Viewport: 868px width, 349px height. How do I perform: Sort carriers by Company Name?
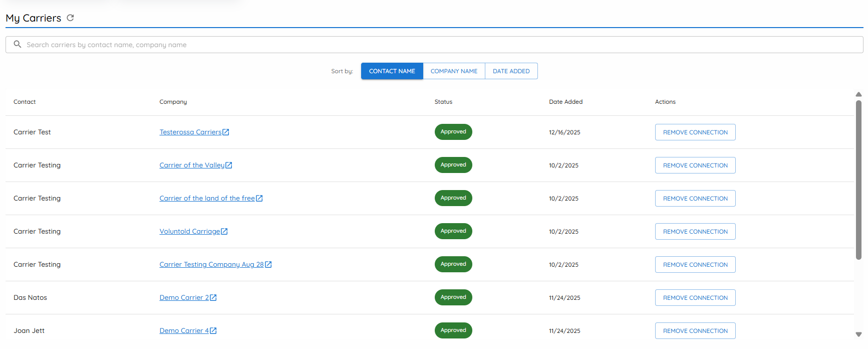click(454, 71)
